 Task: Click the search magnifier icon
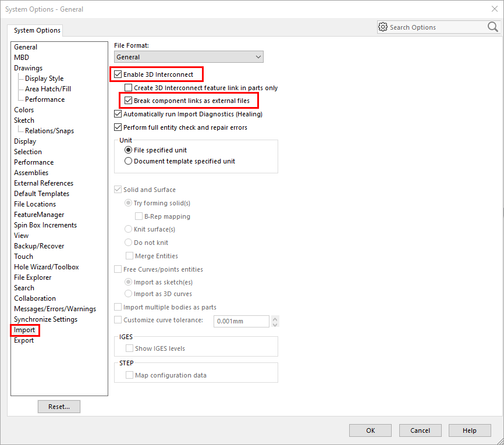coord(492,27)
